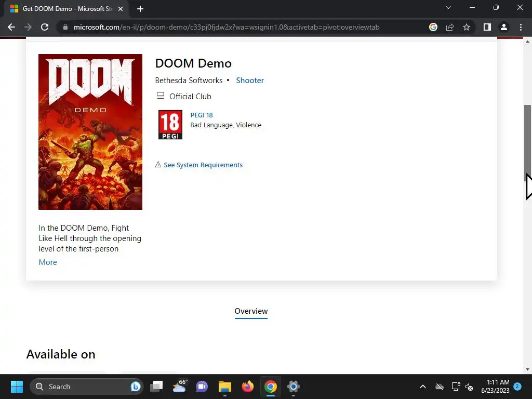Open the Chrome profile menu
The image size is (532, 399).
(x=504, y=27)
